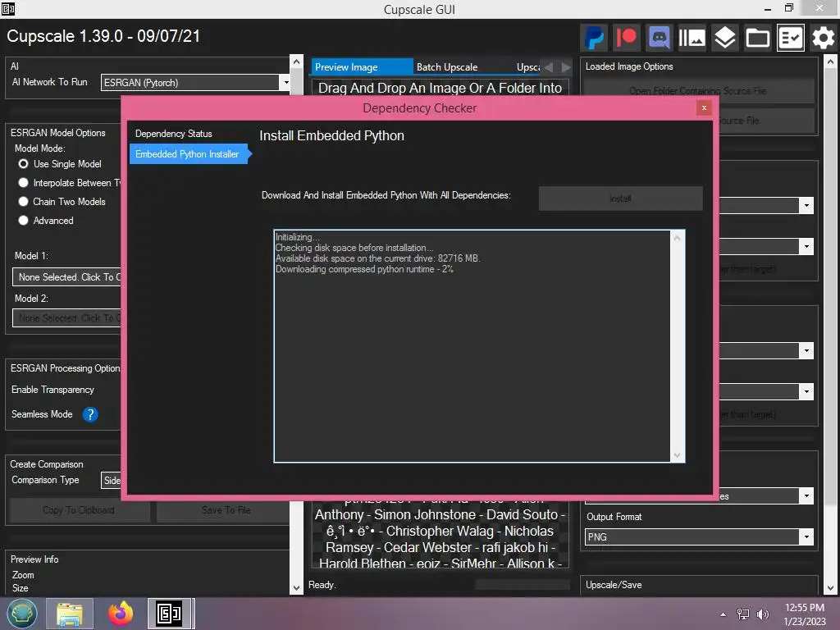840x630 pixels.
Task: Click left panel scrollbar down arrow
Action: (x=296, y=587)
